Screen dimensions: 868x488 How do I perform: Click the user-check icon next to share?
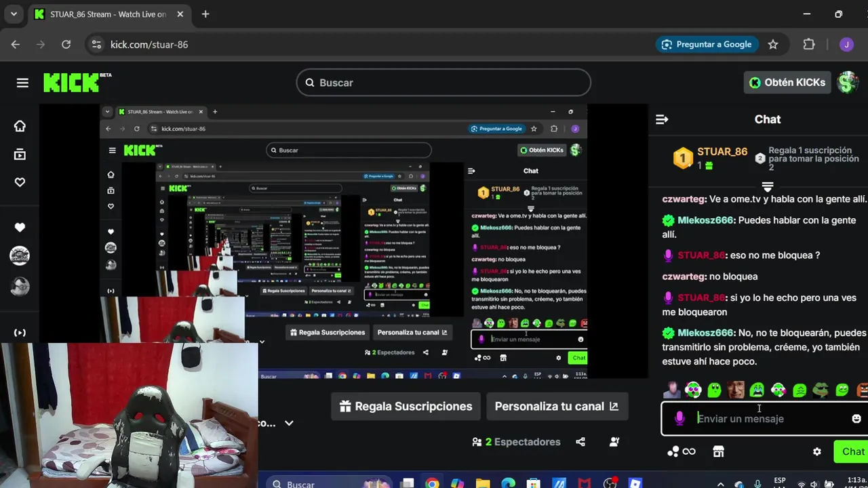614,442
